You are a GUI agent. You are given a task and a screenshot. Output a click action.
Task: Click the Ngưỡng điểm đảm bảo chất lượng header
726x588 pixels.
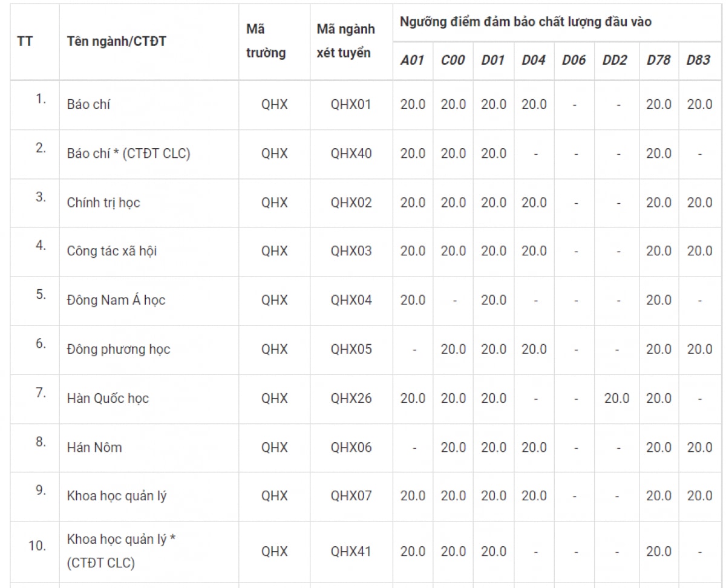pos(525,22)
